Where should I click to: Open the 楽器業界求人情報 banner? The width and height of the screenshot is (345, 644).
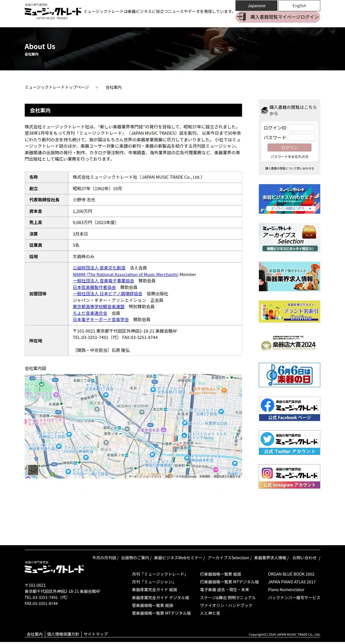pos(290,276)
